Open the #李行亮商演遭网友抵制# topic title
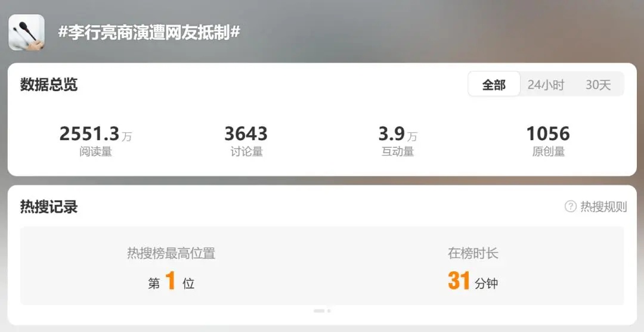The height and width of the screenshot is (332, 644). coord(148,32)
